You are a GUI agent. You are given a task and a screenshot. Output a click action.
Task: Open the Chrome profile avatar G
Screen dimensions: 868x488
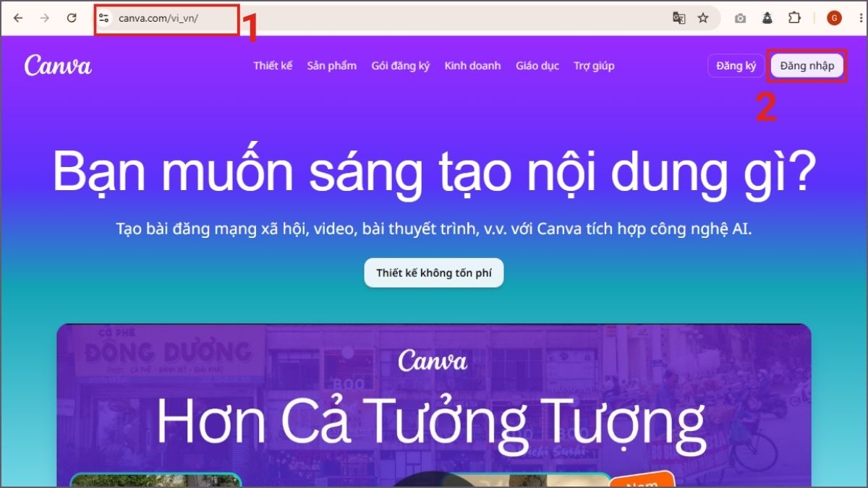point(834,18)
